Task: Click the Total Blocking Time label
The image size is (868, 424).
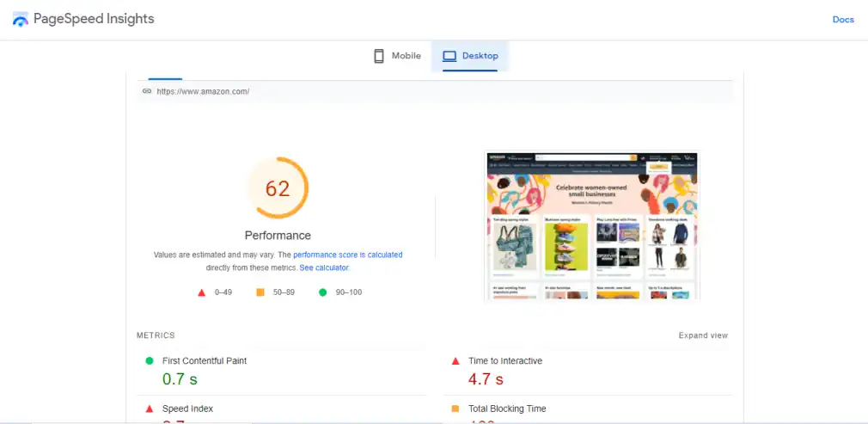Action: 507,409
